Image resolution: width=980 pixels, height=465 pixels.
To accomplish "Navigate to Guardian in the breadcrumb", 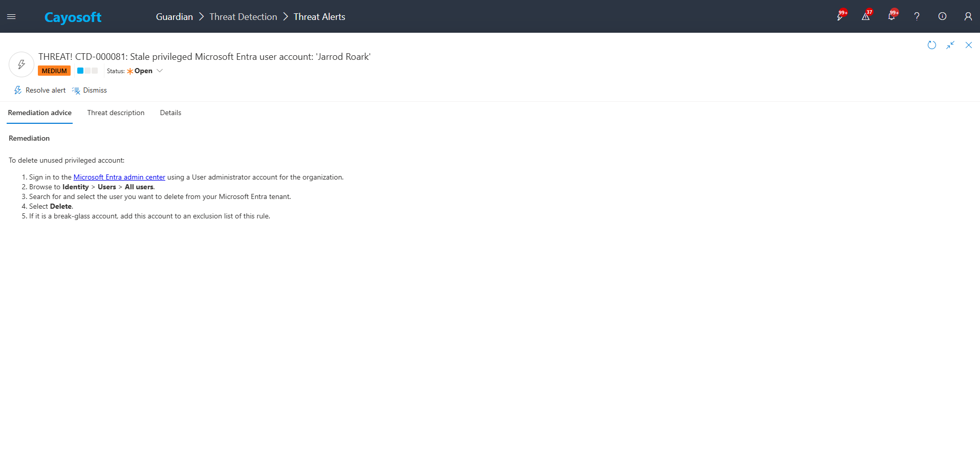I will point(174,17).
